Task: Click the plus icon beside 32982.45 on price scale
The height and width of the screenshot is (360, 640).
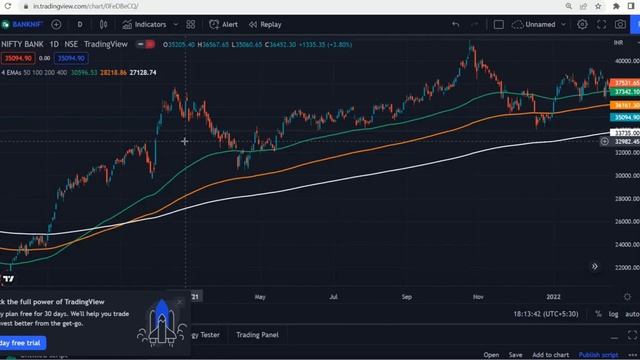Action: [604, 141]
